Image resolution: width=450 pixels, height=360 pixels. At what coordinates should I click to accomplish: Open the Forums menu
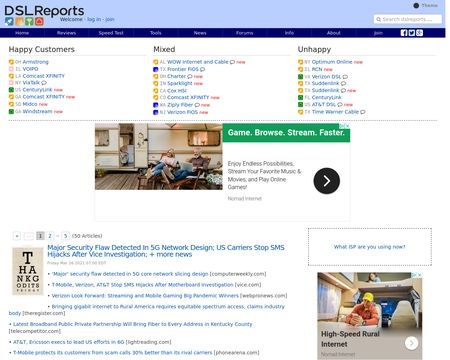coord(245,33)
